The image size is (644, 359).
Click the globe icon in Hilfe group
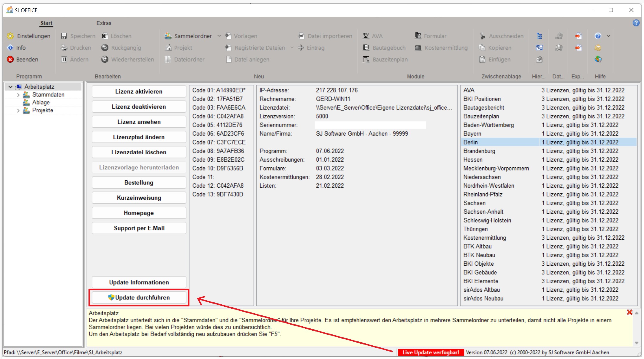pyautogui.click(x=598, y=59)
